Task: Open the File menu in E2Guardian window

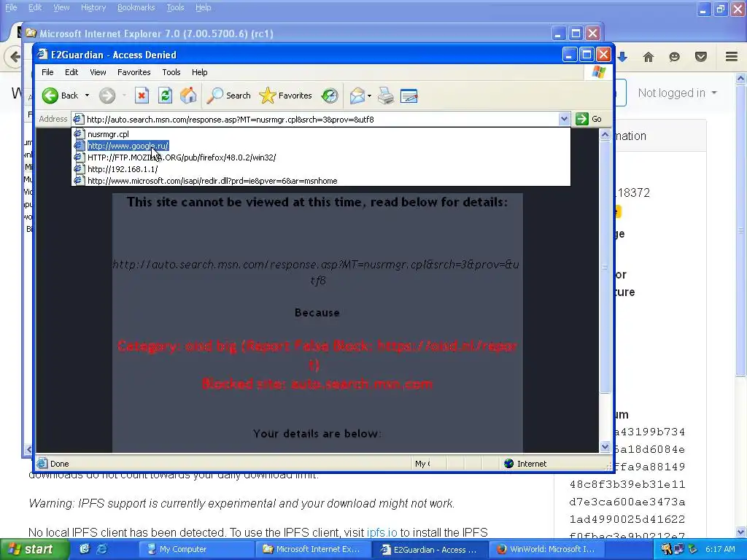Action: tap(47, 72)
